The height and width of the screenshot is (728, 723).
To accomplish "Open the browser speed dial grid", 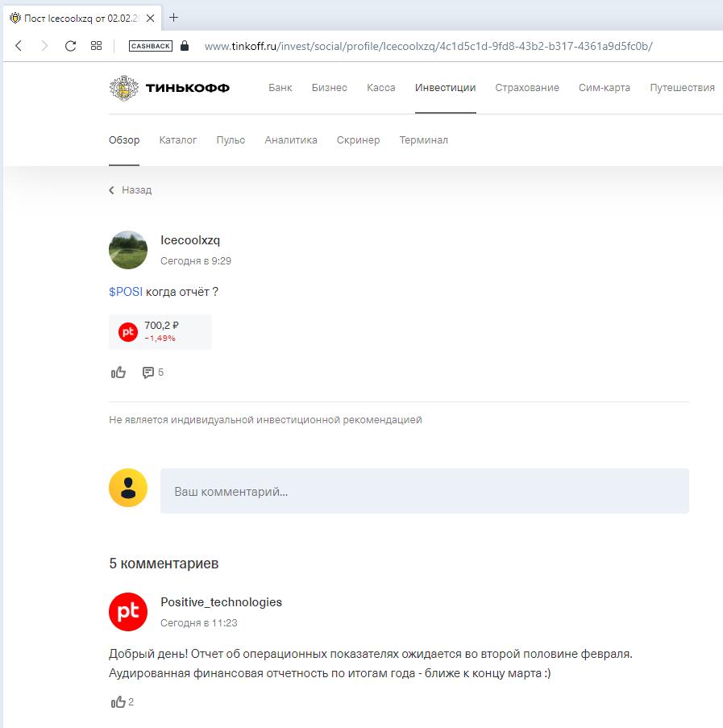I will pyautogui.click(x=97, y=46).
